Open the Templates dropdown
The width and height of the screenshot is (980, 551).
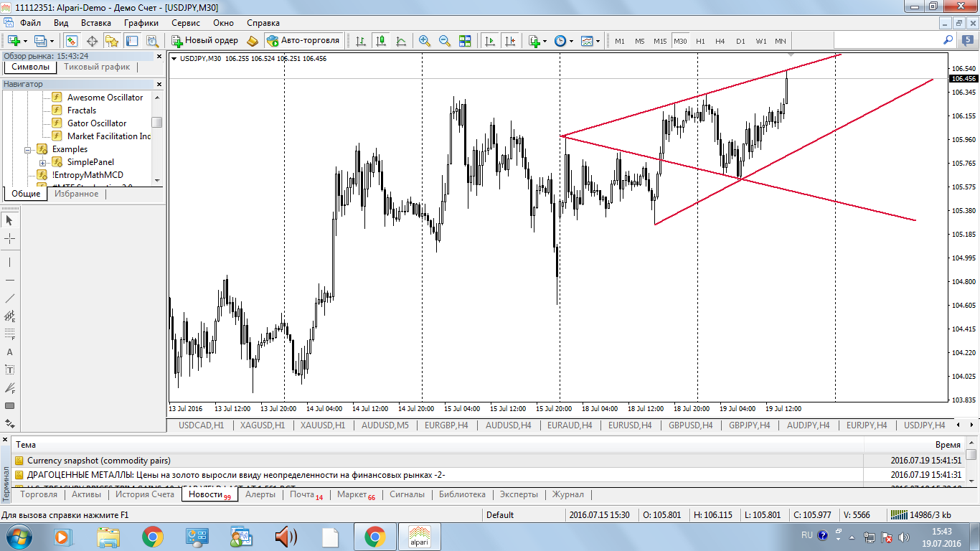point(590,41)
